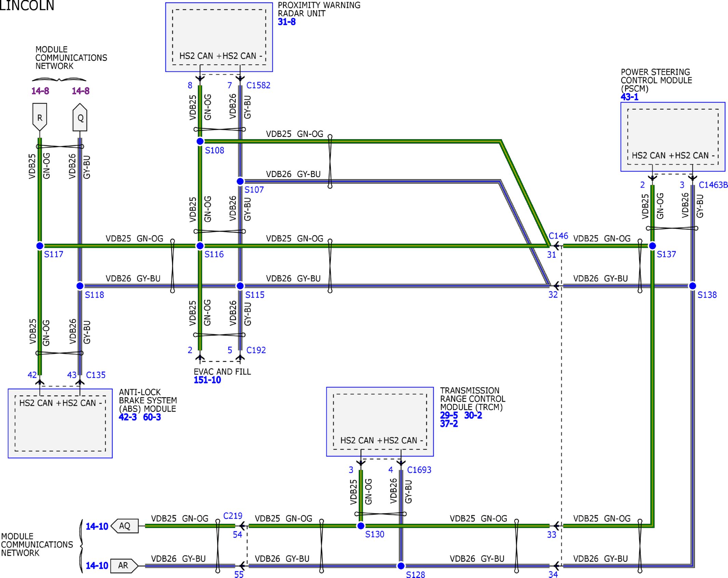Click pin number 7 at C1582
This screenshot has height=578, width=728.
click(230, 85)
